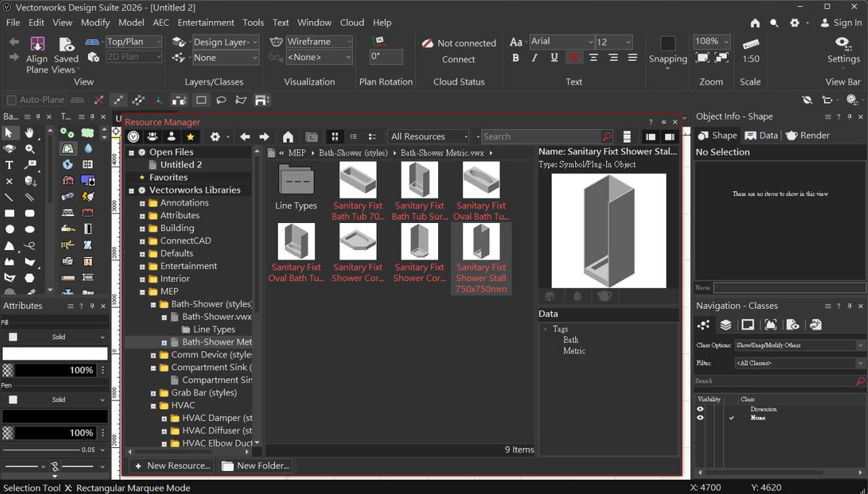Expand the Entertainment library folder

[x=142, y=266]
